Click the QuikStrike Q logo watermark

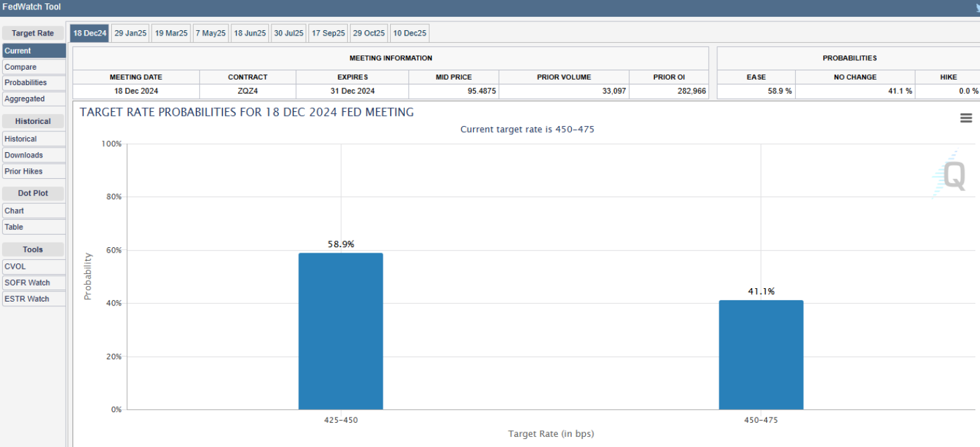point(953,176)
